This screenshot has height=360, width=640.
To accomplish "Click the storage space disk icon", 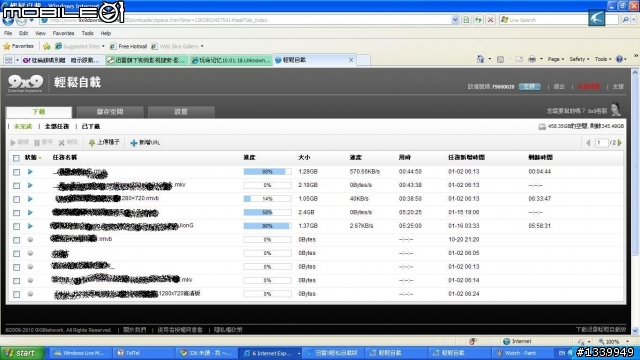I will pyautogui.click(x=542, y=127).
